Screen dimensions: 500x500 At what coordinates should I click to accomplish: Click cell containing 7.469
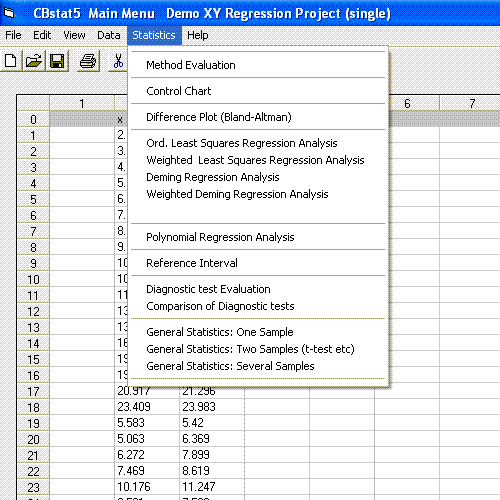(147, 471)
